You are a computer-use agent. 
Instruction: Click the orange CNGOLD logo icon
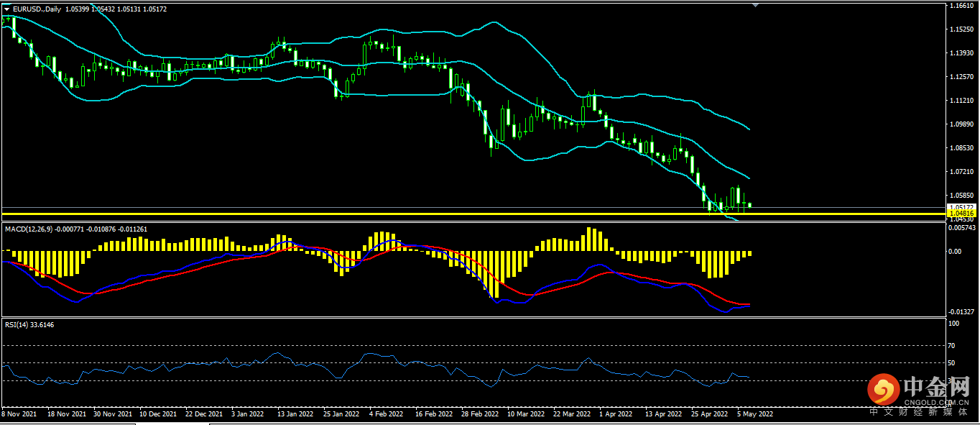point(883,389)
